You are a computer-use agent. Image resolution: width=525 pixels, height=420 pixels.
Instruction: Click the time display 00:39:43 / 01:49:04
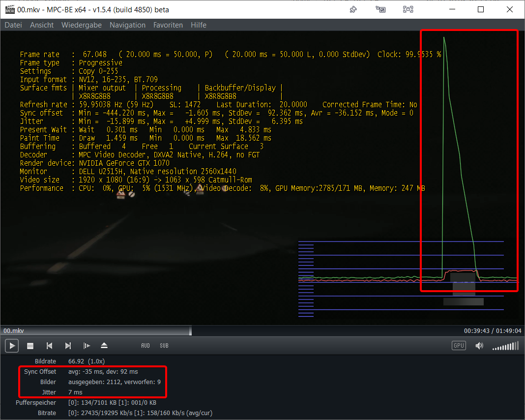(493, 331)
